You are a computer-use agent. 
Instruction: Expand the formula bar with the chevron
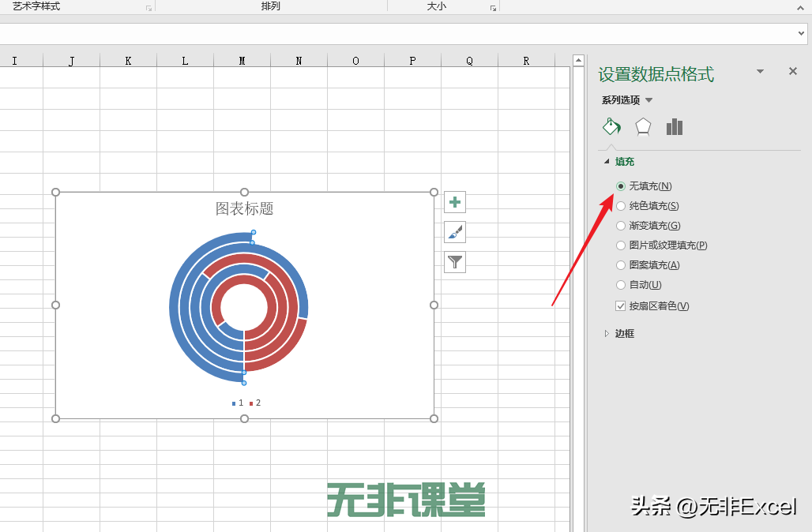[x=801, y=34]
